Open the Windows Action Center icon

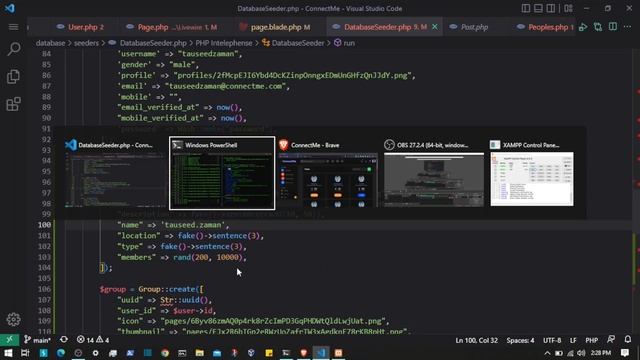[x=625, y=353]
